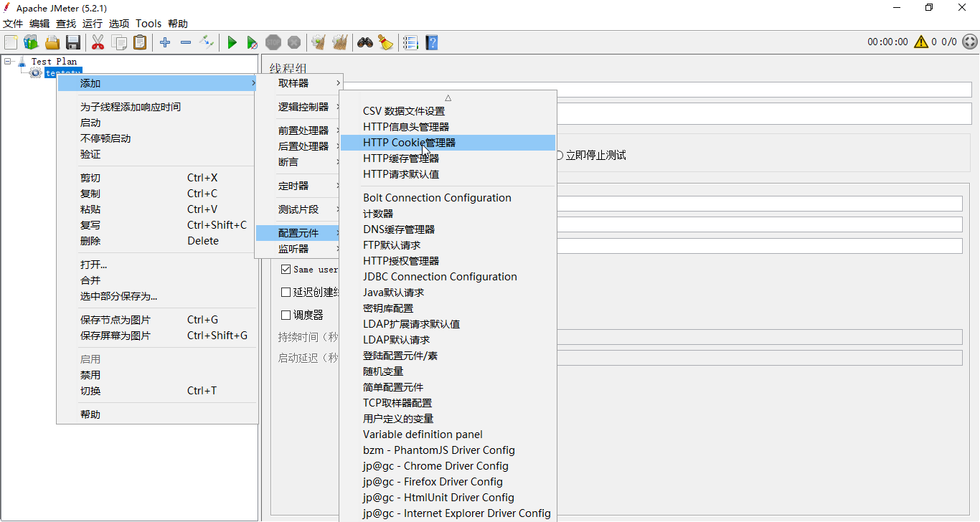Screen dimensions: 980x522
Task: Open Search with the binoculars icon
Action: tap(365, 42)
